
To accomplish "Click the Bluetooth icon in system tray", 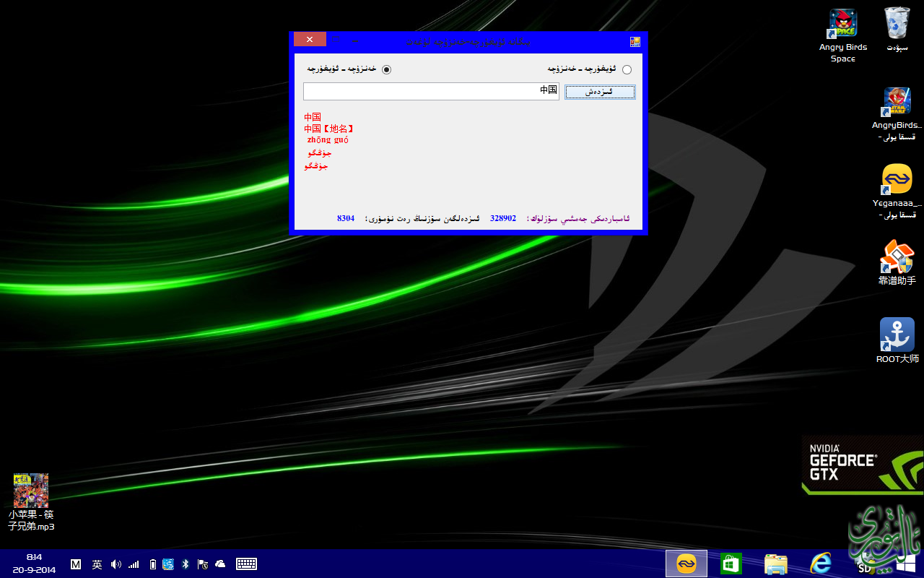I will pyautogui.click(x=185, y=564).
